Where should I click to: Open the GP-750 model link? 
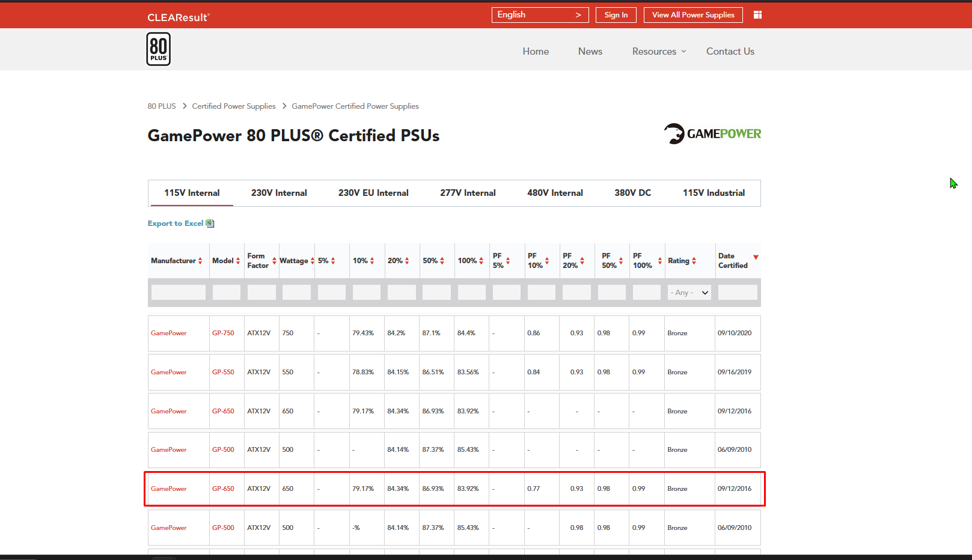pos(223,333)
